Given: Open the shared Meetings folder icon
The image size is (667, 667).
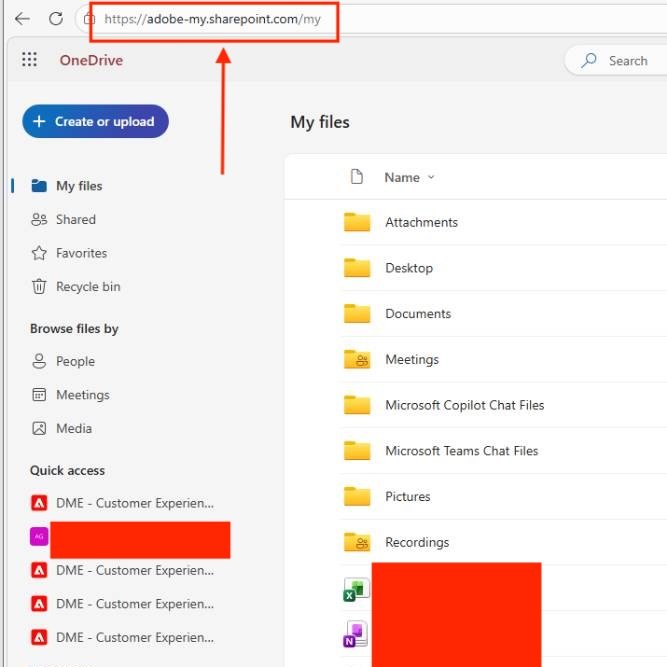Looking at the screenshot, I should coord(357,360).
